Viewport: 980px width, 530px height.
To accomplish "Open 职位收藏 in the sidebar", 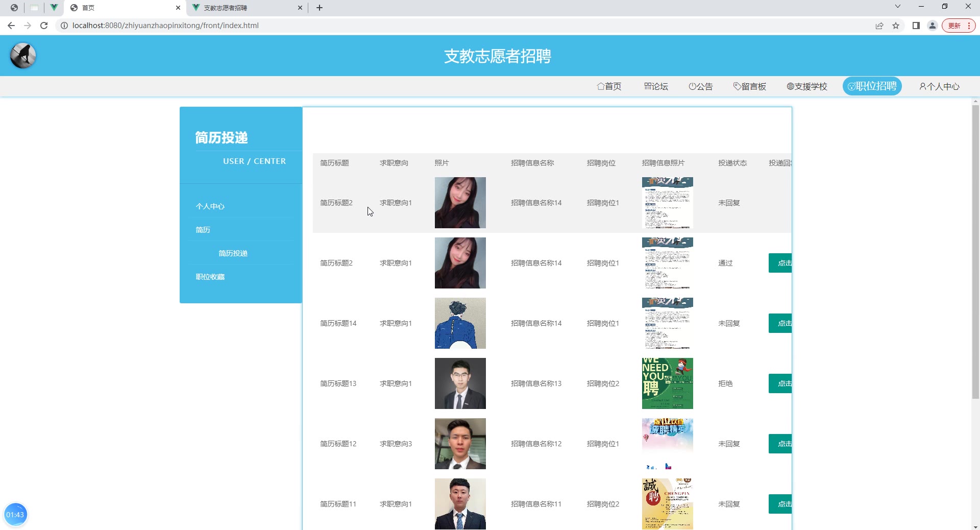I will coord(210,277).
